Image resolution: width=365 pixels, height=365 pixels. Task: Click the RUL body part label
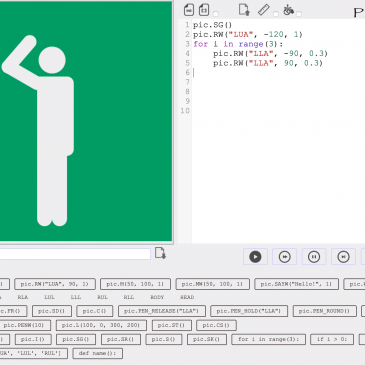pos(102,297)
